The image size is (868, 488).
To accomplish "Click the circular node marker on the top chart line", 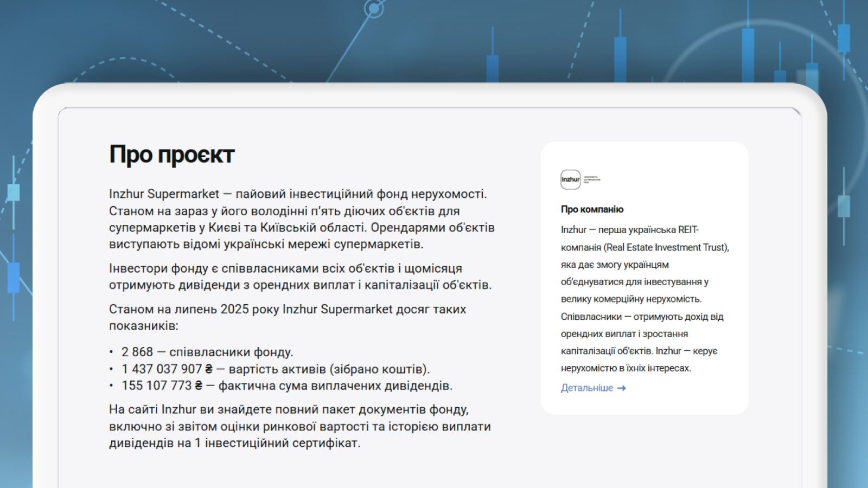I will point(373,8).
